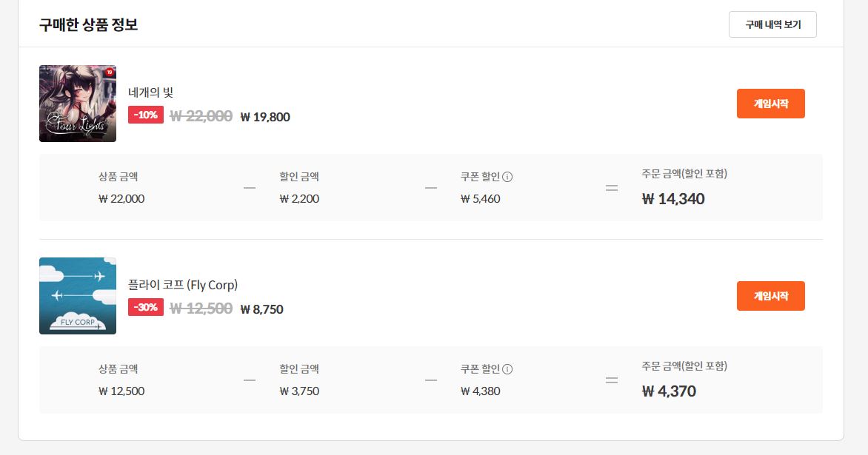
Task: Click the -30% discount badge
Action: [146, 307]
